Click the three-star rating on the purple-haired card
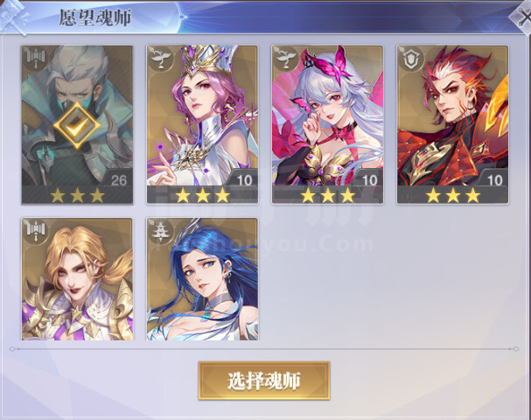Viewport: 531px width, 420px height. [x=202, y=195]
